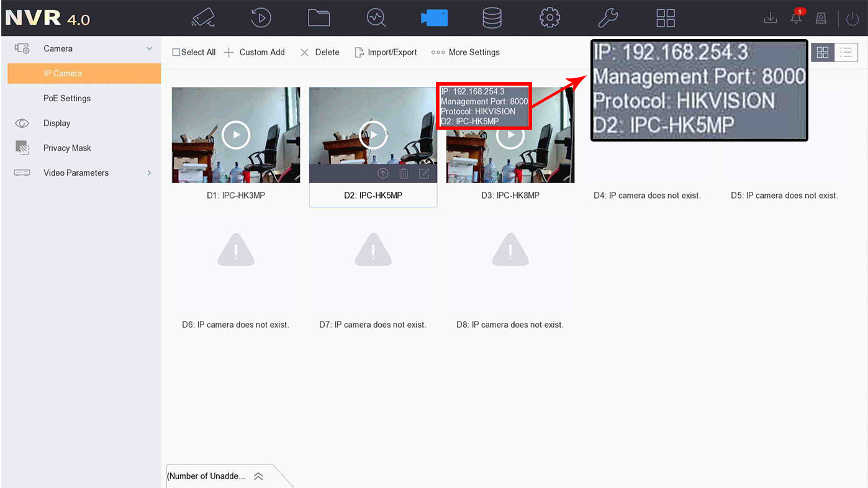
Task: Open the Playback icon in top bar
Action: (x=261, y=17)
